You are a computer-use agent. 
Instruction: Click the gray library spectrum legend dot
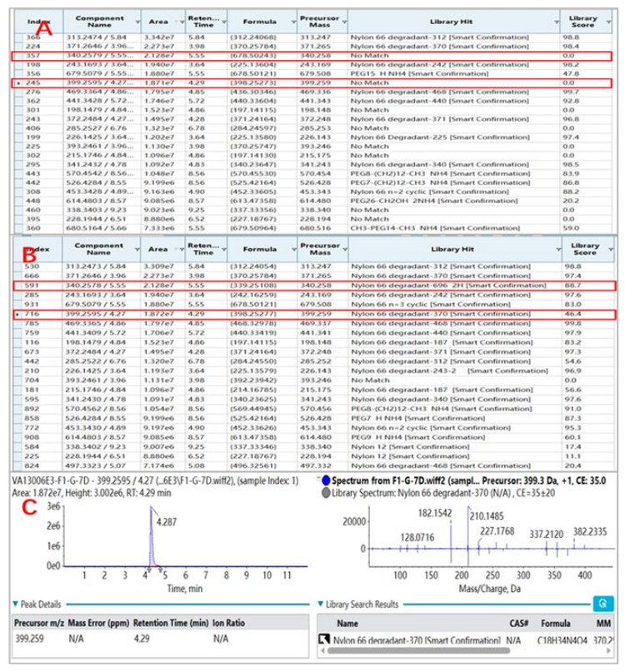(x=326, y=493)
